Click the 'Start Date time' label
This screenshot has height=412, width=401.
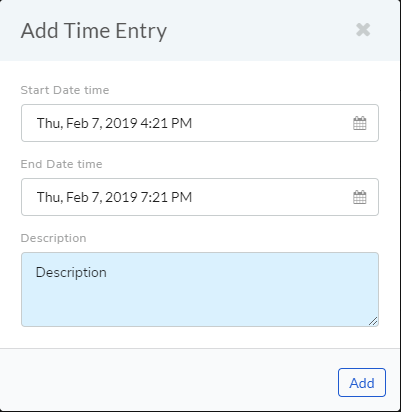[x=65, y=90]
